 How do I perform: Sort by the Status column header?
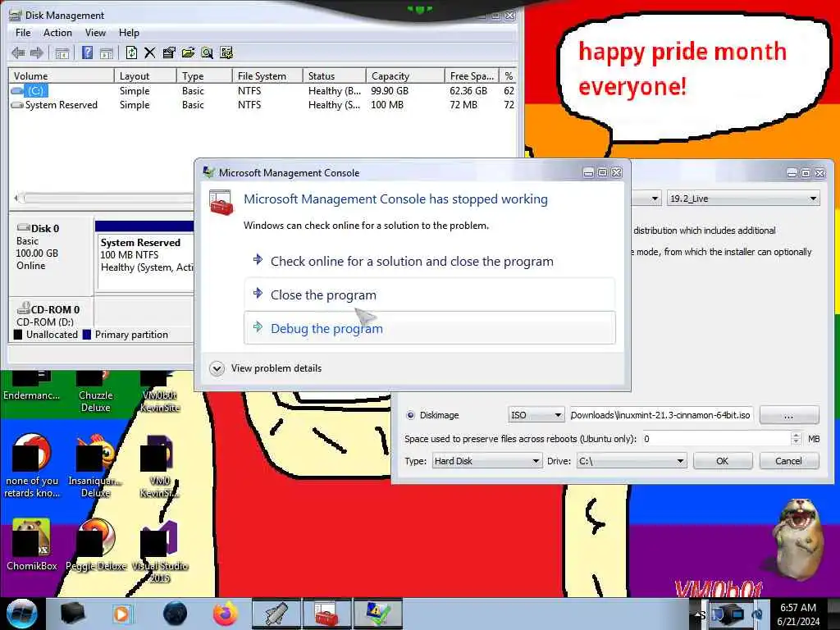click(335, 76)
